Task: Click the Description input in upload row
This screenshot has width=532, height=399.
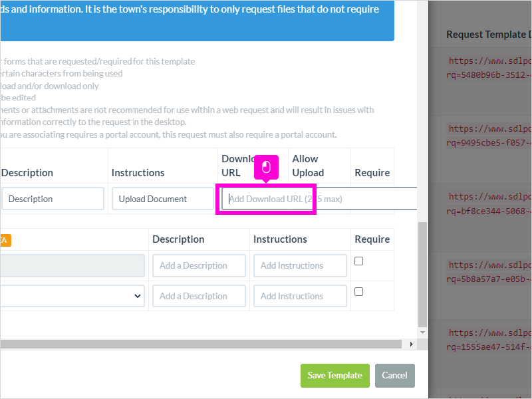Action: point(53,199)
